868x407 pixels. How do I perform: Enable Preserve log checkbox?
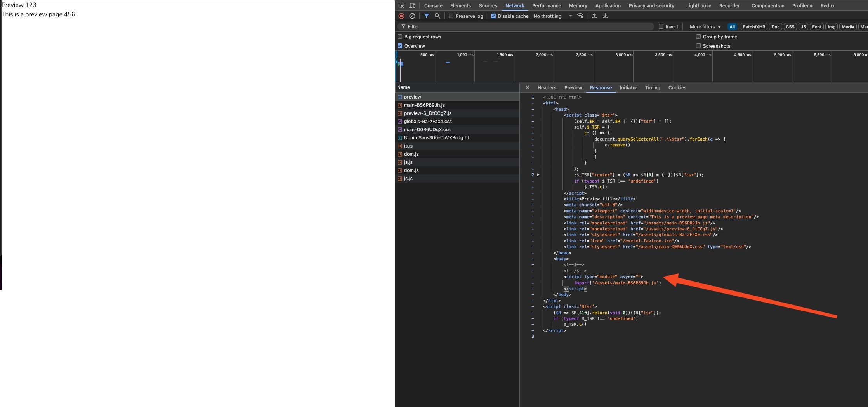(451, 16)
